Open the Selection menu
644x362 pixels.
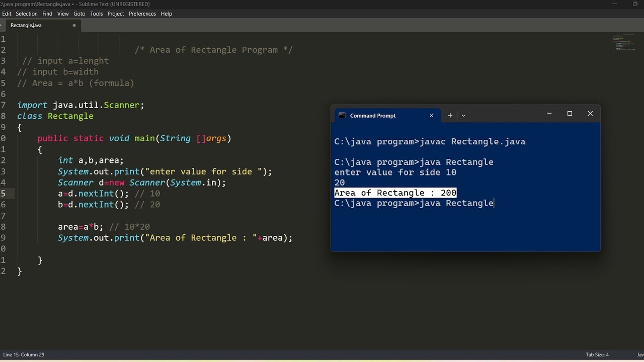click(27, 14)
